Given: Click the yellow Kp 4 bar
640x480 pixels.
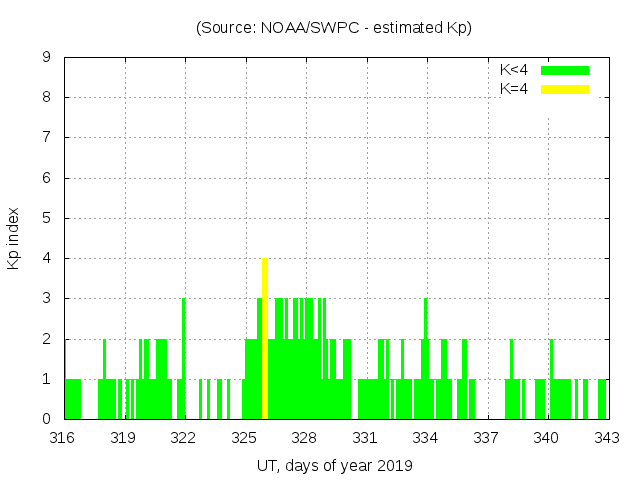Looking at the screenshot, I should [265, 338].
